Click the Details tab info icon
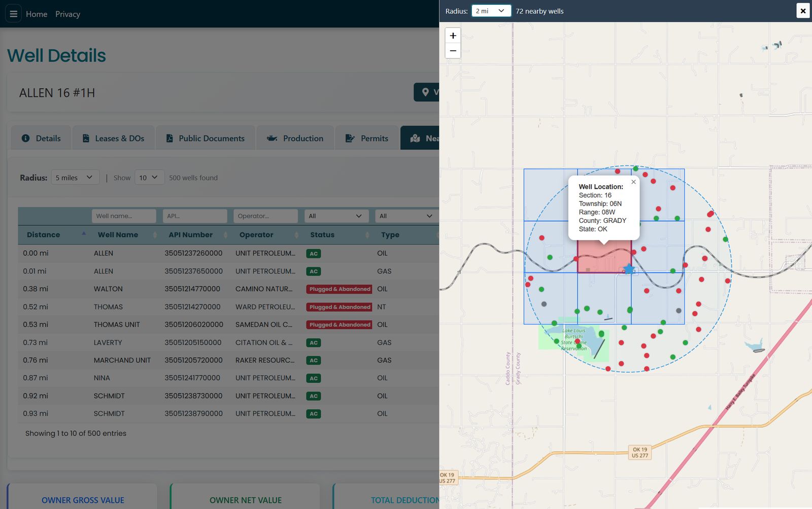Viewport: 812px width, 509px height. click(26, 138)
